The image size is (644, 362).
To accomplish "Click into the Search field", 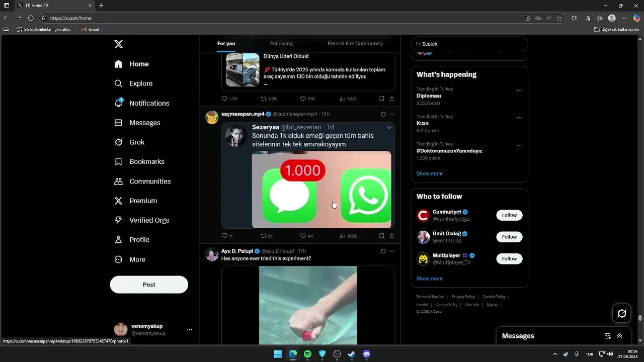I will tap(469, 44).
